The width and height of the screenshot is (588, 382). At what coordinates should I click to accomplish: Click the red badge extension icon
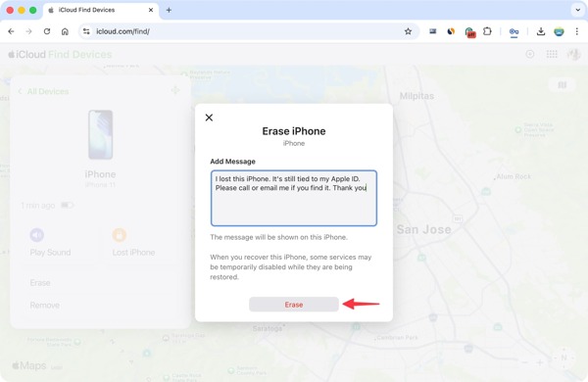tap(469, 32)
